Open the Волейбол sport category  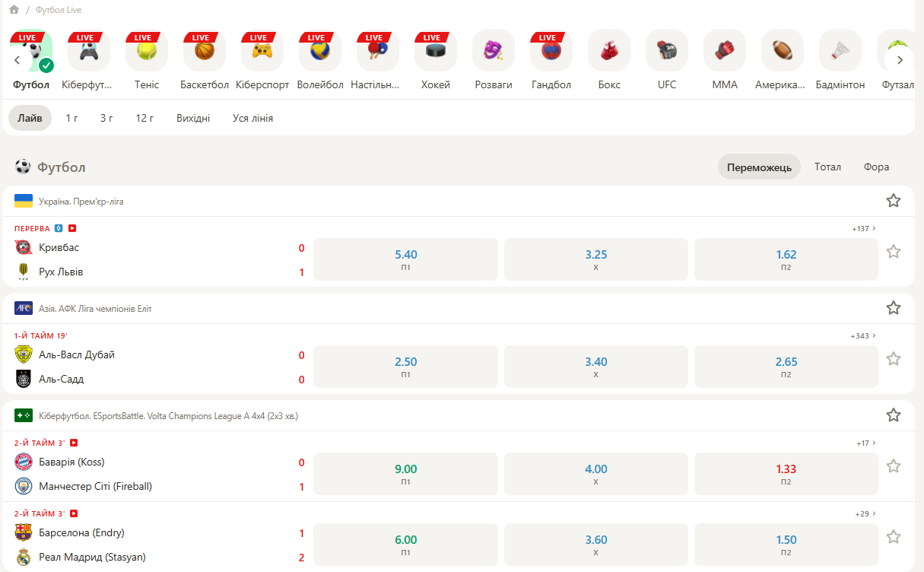(x=320, y=51)
